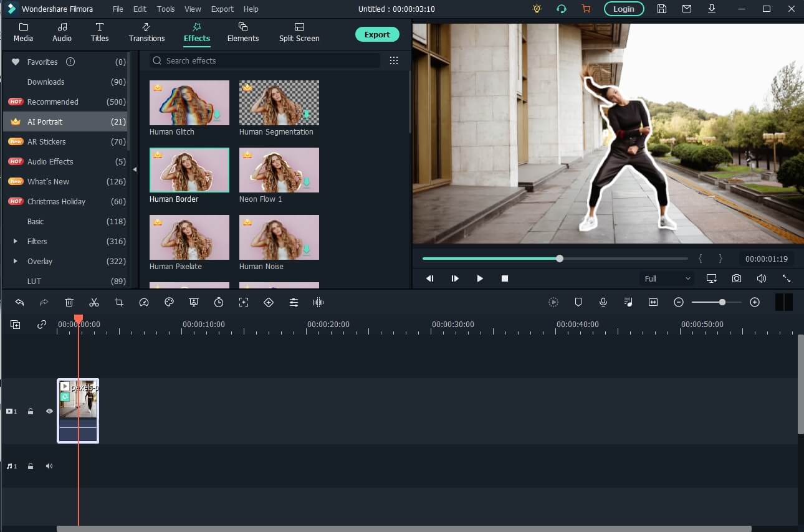Screen dimensions: 804x532
Task: Open the Speed control
Action: pyautogui.click(x=144, y=302)
